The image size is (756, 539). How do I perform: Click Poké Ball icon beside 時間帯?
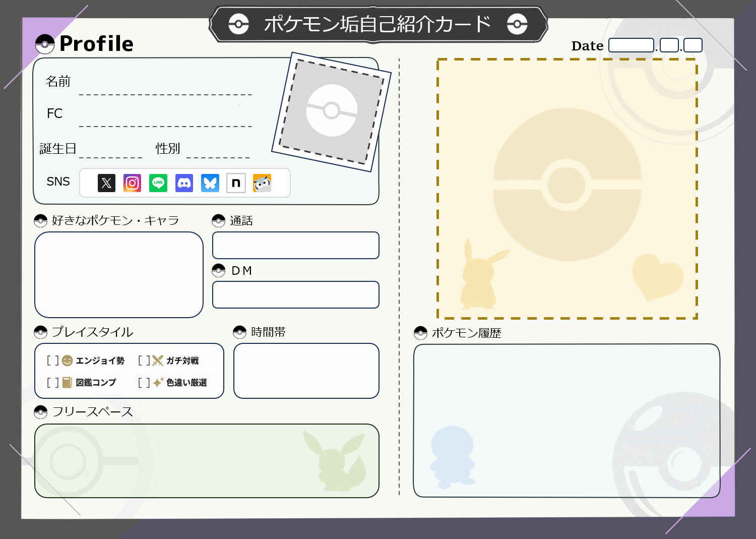[x=240, y=332]
